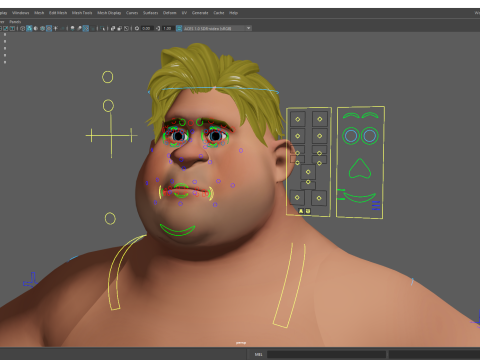Open the Windows menu
Screen dimensions: 480x360
click(x=21, y=13)
